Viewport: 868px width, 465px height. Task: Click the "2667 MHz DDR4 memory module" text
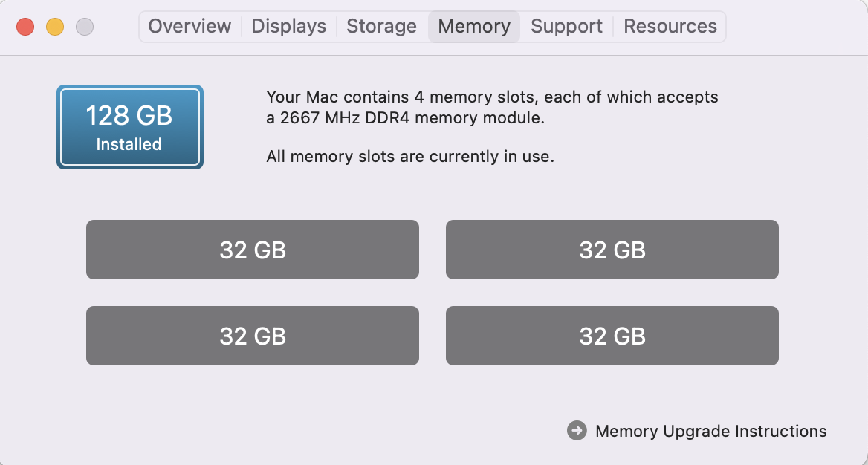pyautogui.click(x=412, y=117)
